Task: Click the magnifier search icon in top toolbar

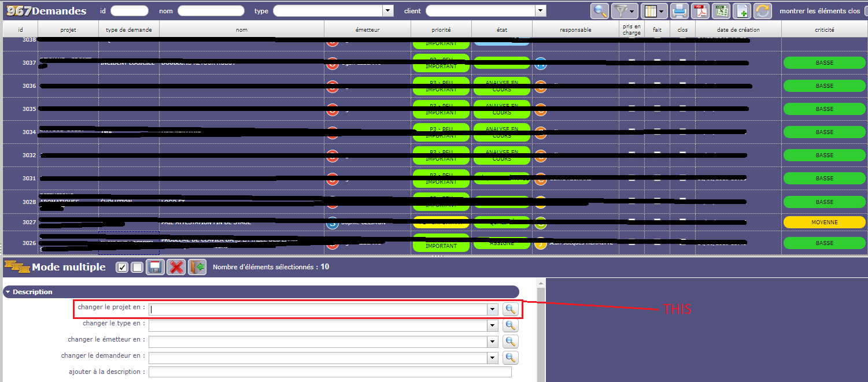Action: tap(600, 11)
